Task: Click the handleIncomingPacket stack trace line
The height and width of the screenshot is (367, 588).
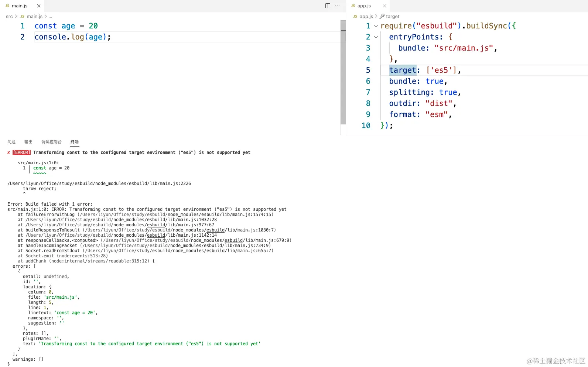Action: 144,246
